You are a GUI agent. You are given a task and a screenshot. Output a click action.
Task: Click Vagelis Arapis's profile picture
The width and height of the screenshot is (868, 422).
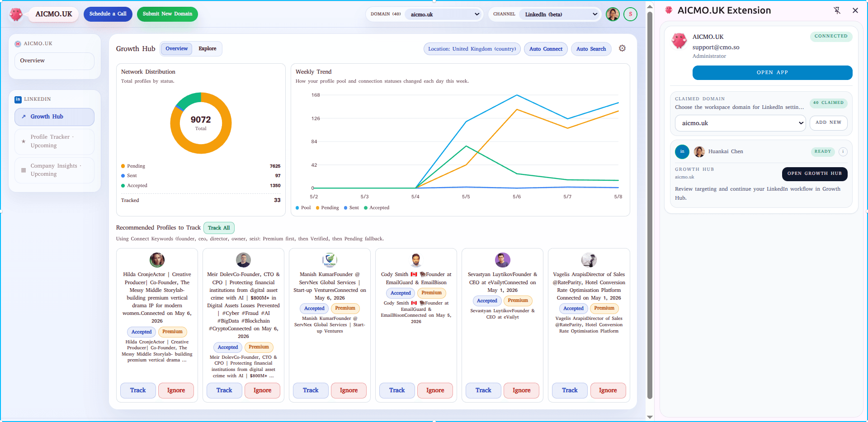pos(589,260)
